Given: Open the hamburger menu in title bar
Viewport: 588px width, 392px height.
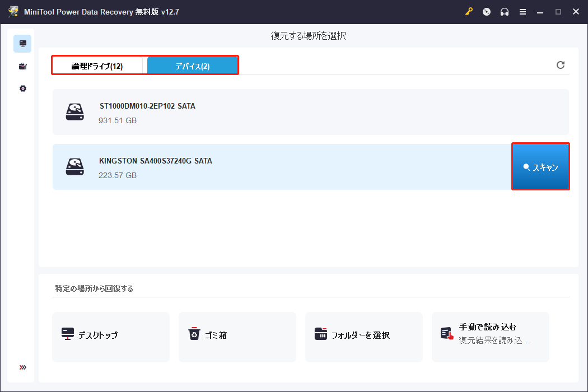Looking at the screenshot, I should [x=522, y=11].
